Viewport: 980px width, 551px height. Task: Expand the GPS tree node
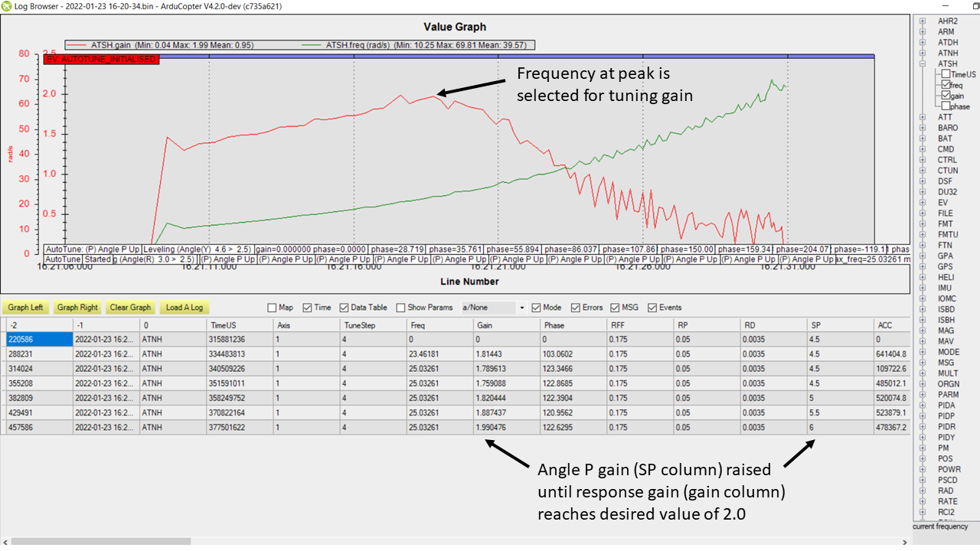[x=923, y=266]
